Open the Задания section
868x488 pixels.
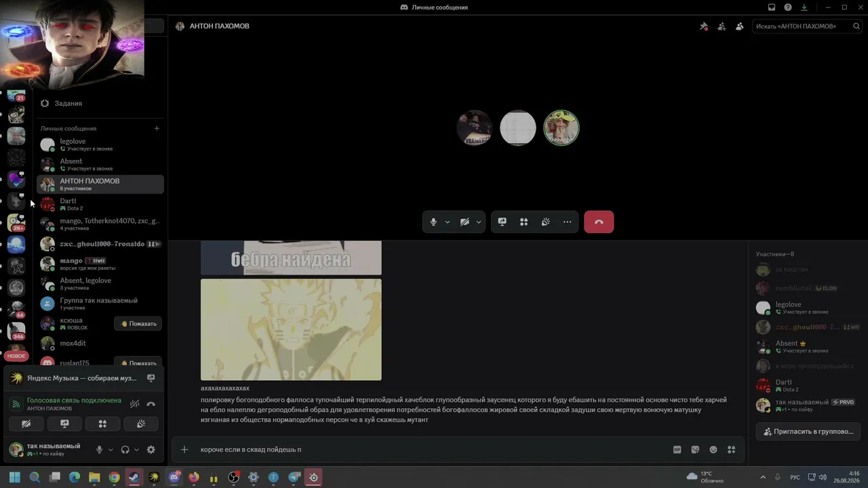click(x=100, y=103)
